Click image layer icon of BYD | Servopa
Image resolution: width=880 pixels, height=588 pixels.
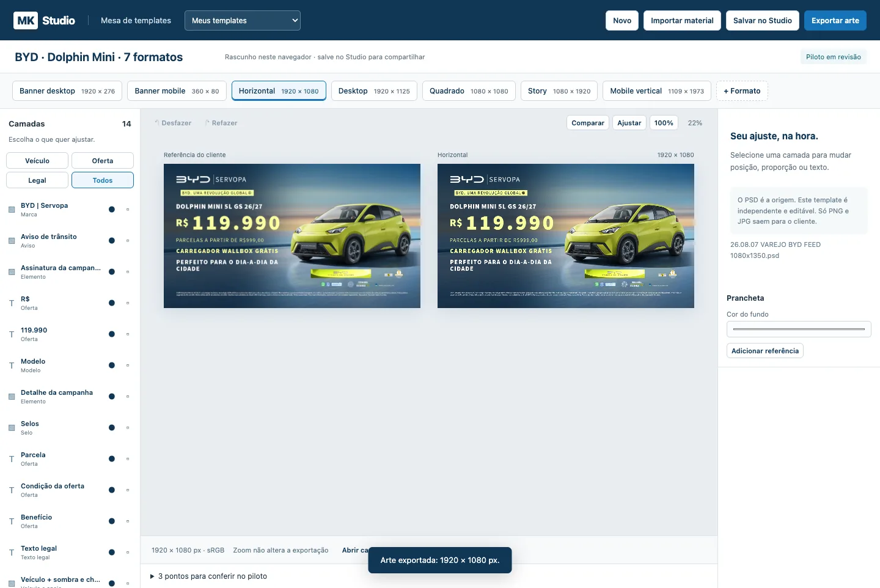12,210
